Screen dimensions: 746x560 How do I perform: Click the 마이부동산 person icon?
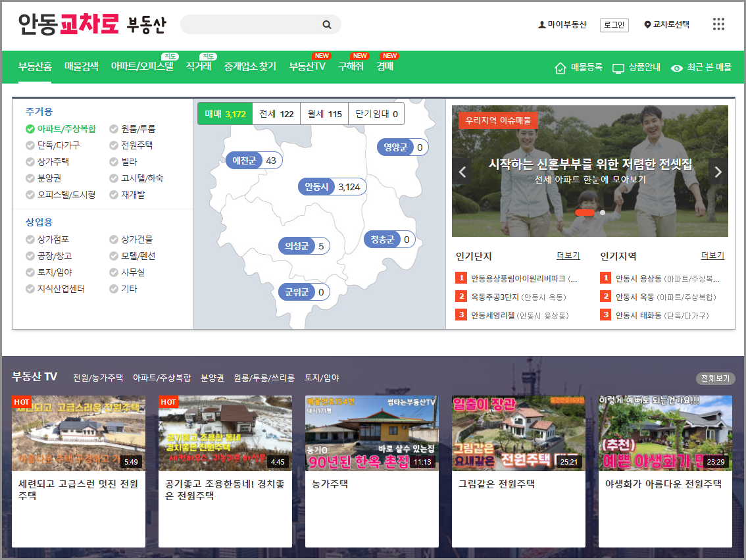coord(541,24)
